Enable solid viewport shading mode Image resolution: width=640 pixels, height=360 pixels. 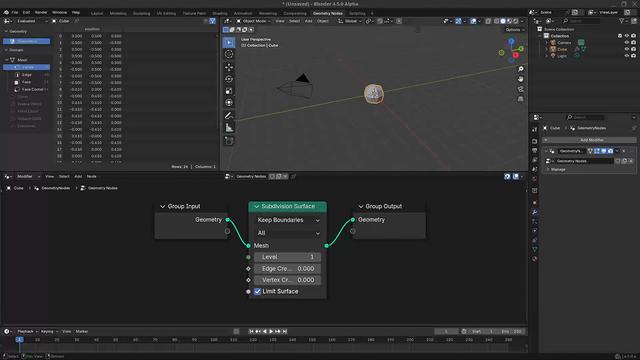[x=503, y=21]
